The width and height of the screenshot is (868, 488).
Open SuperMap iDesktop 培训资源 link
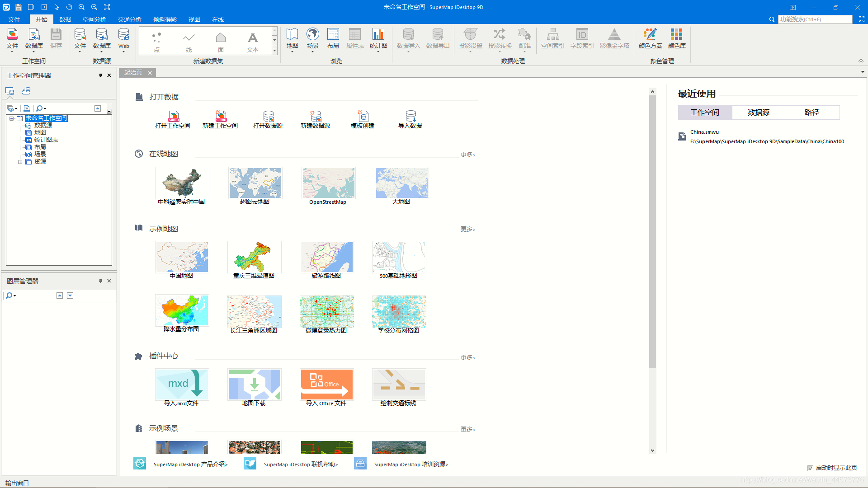click(411, 465)
